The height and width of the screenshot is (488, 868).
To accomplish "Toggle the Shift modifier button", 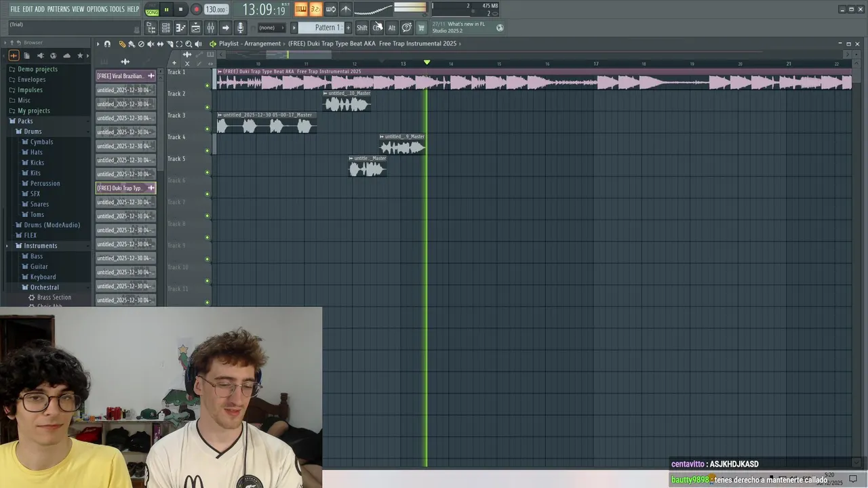I will point(362,28).
